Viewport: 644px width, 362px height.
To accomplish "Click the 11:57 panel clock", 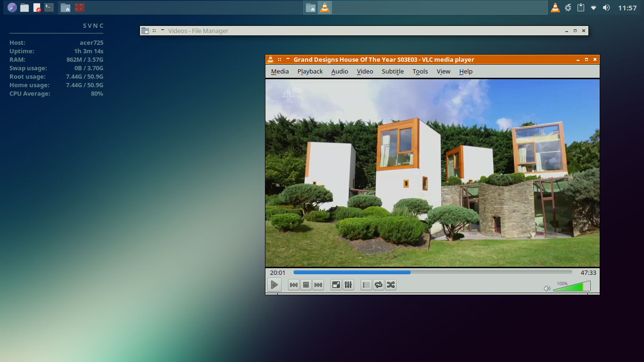I will click(x=627, y=8).
